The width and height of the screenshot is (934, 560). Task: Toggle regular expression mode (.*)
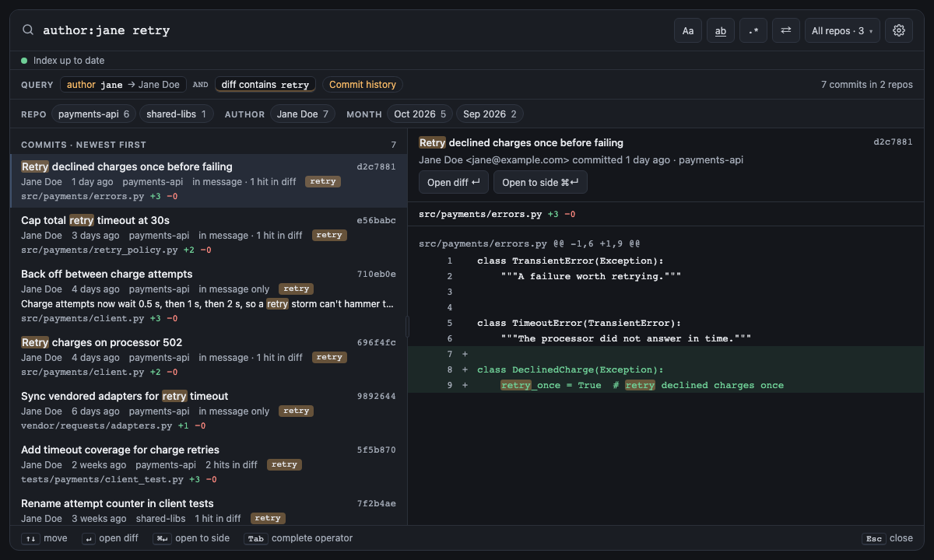click(753, 30)
